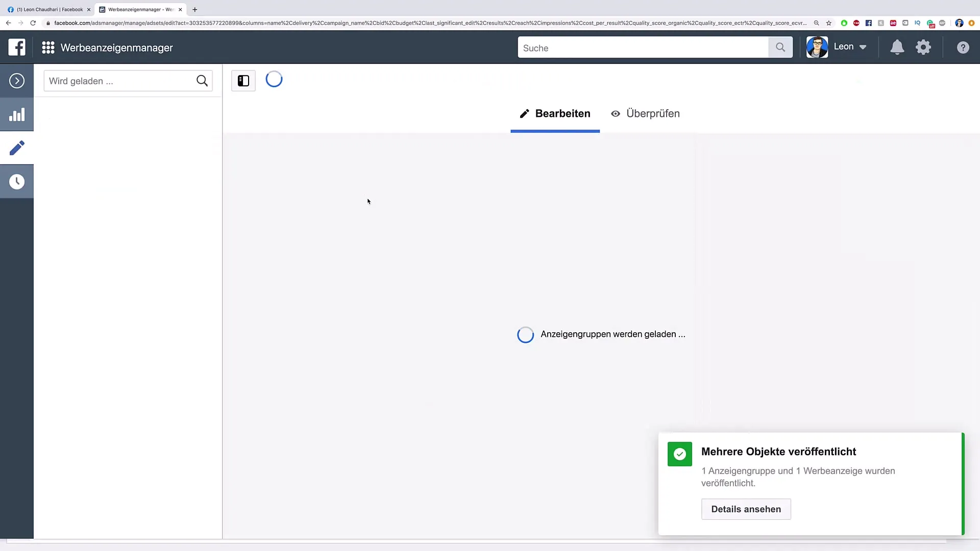Open a new browser tab
980x551 pixels.
click(x=194, y=9)
